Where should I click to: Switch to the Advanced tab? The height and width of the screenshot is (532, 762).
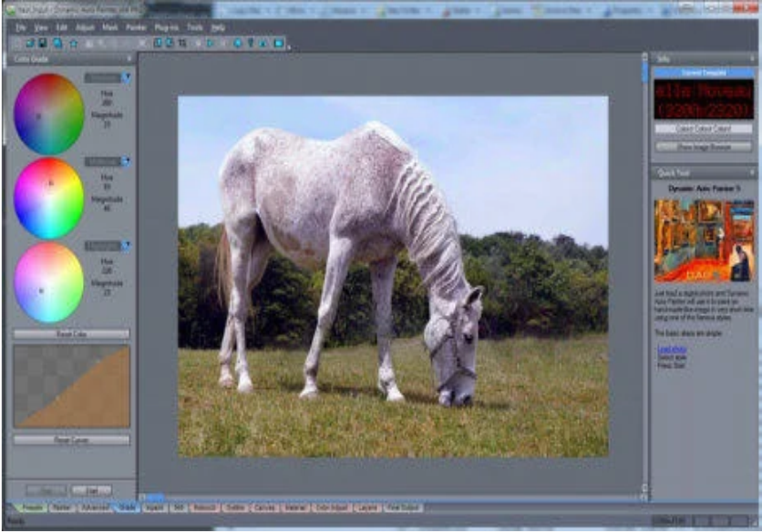[95, 507]
